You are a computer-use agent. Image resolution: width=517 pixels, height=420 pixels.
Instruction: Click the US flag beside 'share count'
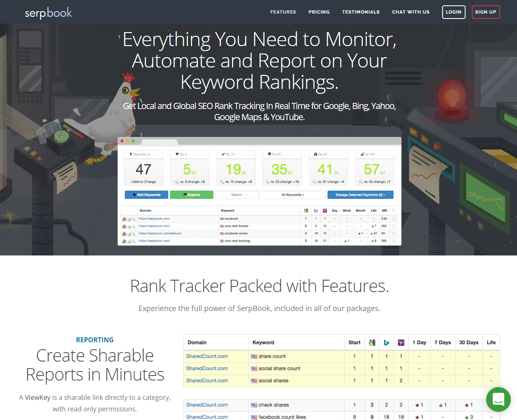coord(254,357)
